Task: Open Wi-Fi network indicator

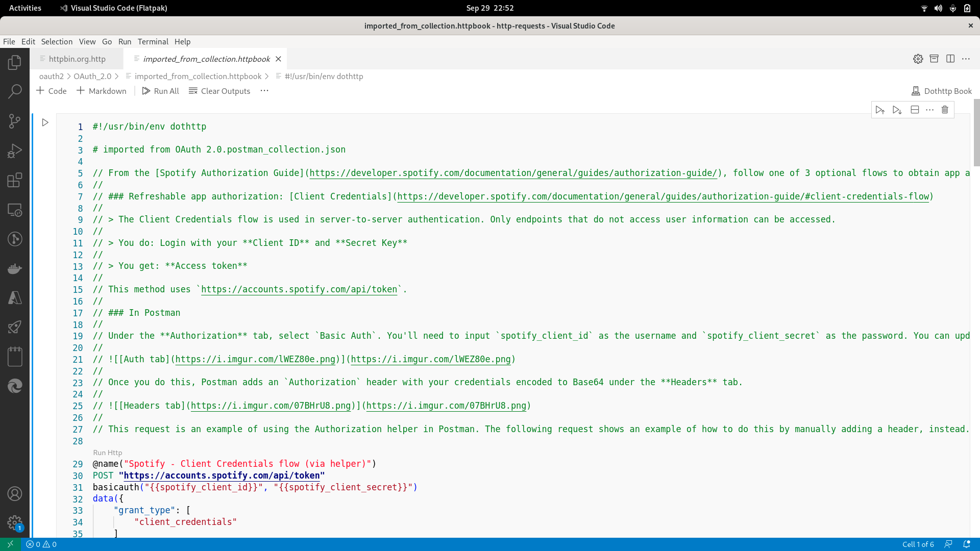Action: [924, 8]
